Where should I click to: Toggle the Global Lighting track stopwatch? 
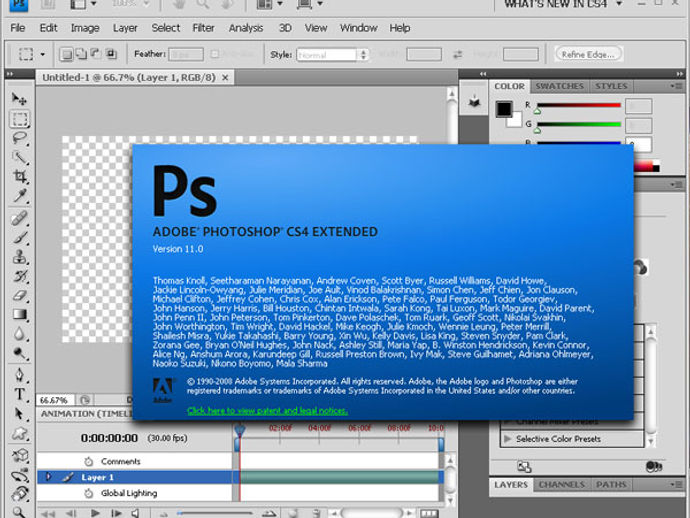pyautogui.click(x=88, y=493)
